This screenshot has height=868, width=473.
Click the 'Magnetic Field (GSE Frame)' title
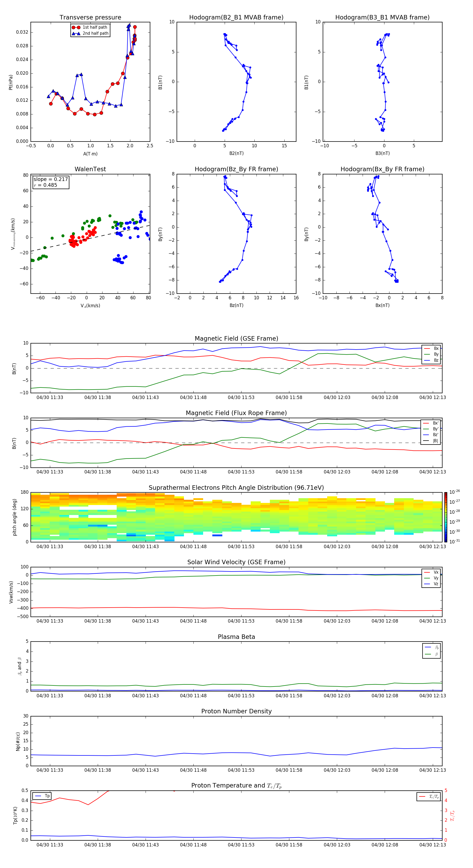click(236, 339)
